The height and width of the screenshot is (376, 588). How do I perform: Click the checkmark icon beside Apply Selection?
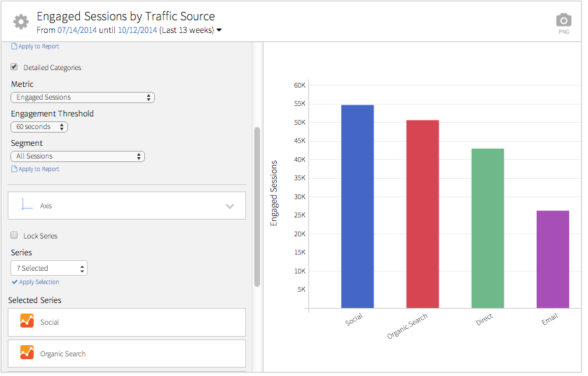coord(15,282)
